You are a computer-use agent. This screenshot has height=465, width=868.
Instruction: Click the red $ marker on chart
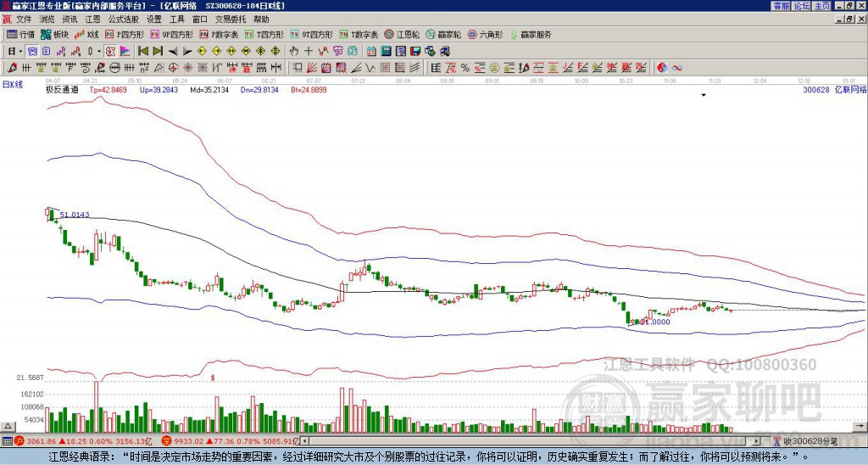[x=213, y=378]
